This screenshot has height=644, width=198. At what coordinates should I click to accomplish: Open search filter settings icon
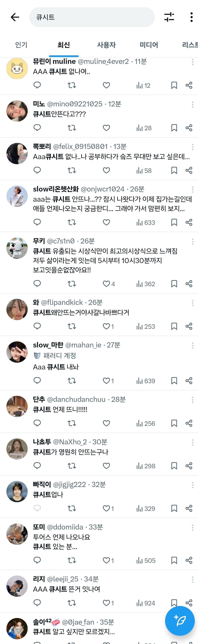pyautogui.click(x=169, y=17)
